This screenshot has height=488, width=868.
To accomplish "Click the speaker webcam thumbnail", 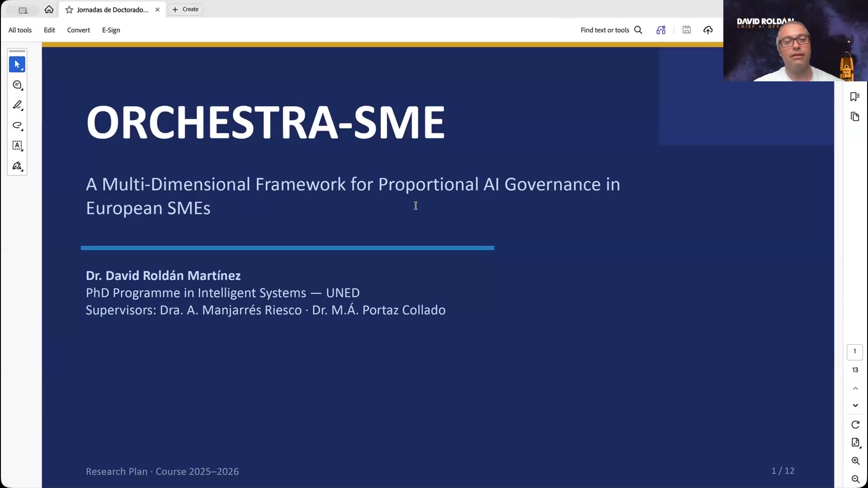I will (796, 41).
